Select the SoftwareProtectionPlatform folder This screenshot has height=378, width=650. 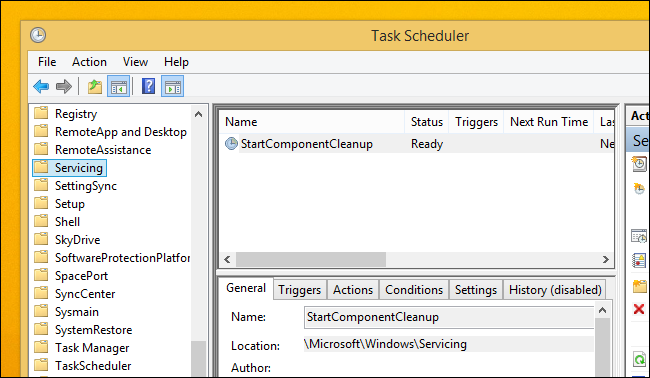point(122,258)
